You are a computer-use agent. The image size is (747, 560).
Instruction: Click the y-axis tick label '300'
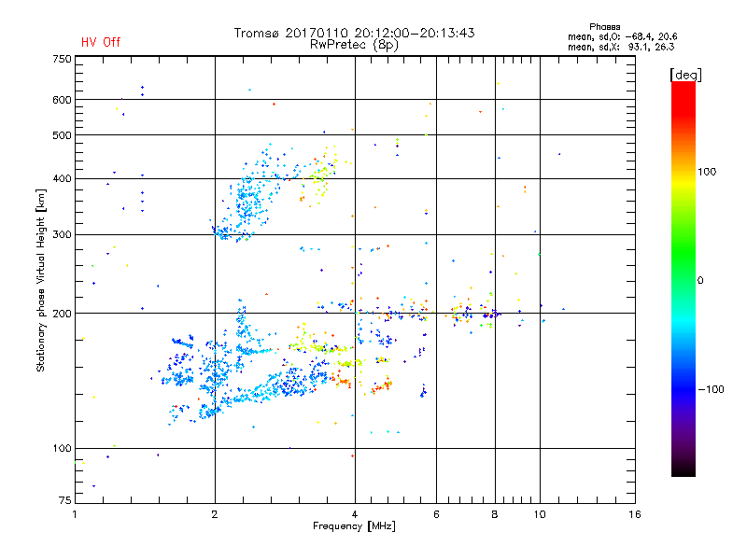62,235
